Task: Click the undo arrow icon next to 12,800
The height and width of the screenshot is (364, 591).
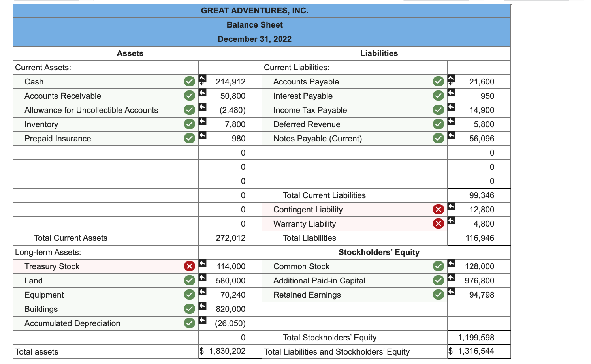Action: [x=452, y=206]
